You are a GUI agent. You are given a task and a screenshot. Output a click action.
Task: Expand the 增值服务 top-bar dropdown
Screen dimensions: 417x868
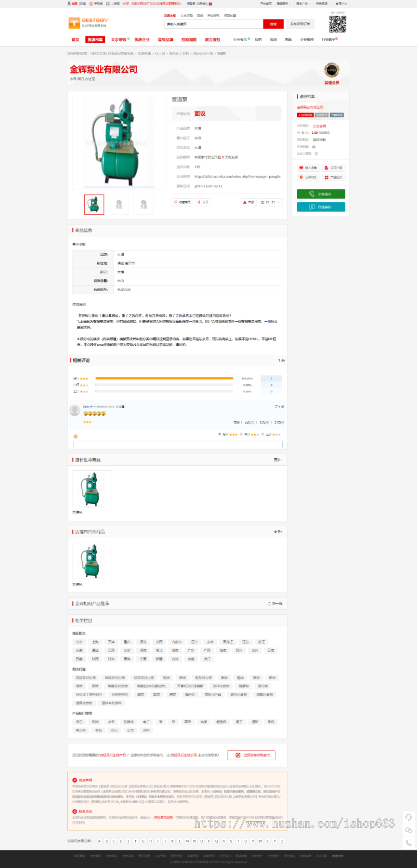pyautogui.click(x=283, y=4)
